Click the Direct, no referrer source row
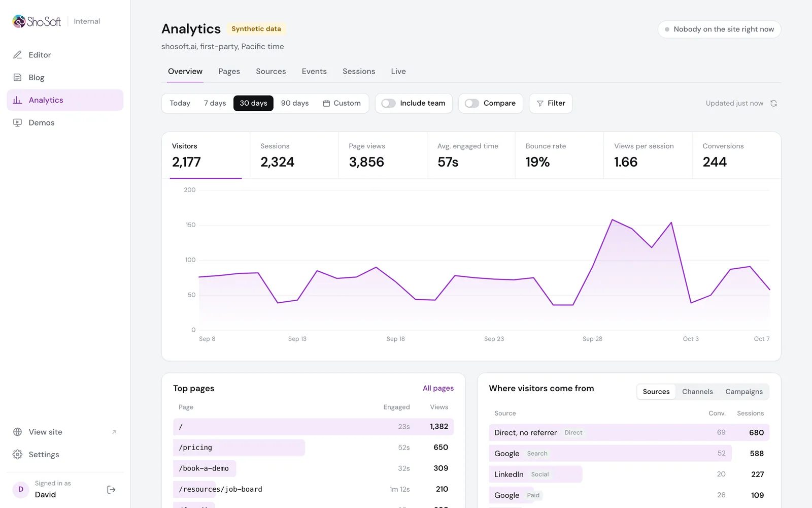 tap(629, 432)
